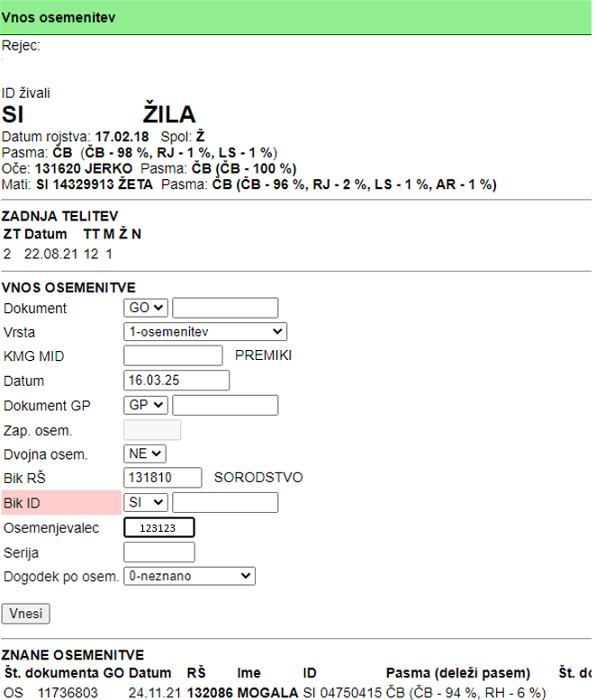The image size is (596, 700).
Task: Click the KMG MID input field
Action: point(173,355)
